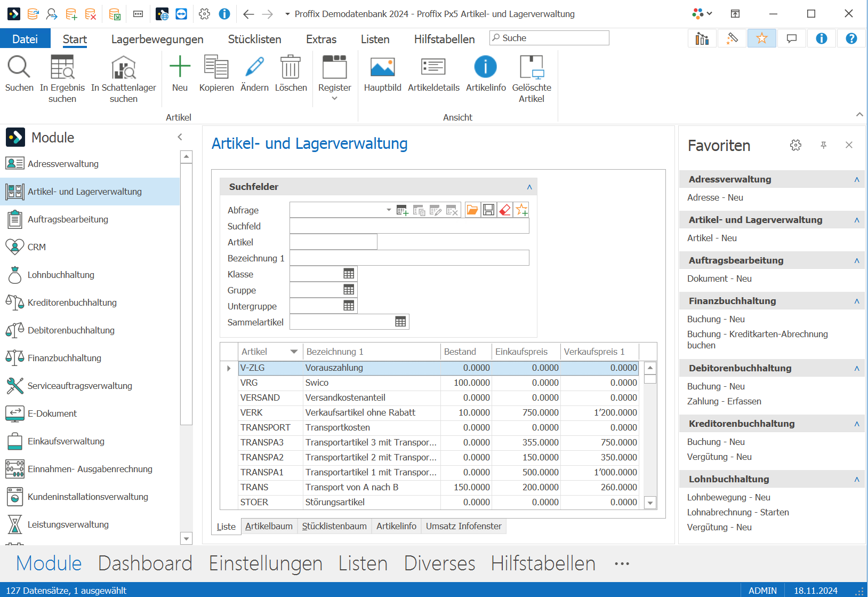
Task: Click the Suchen magnifier icon in ribbon
Action: click(19, 67)
